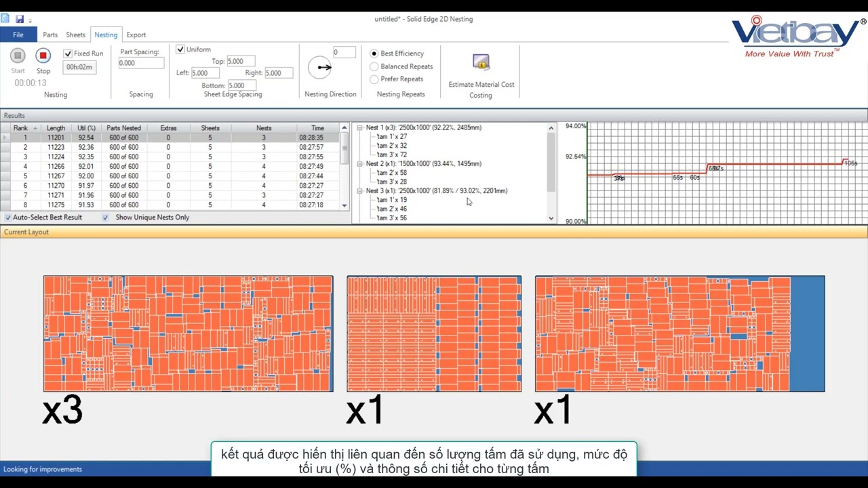Toggle Show Unique Nests Only checkbox
Image resolution: width=868 pixels, height=488 pixels.
coord(105,218)
